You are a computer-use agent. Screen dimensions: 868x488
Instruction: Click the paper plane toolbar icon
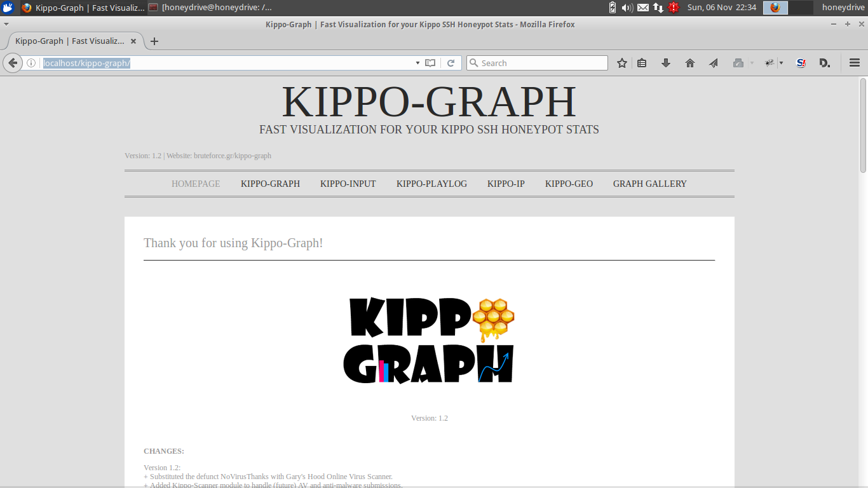(x=714, y=63)
